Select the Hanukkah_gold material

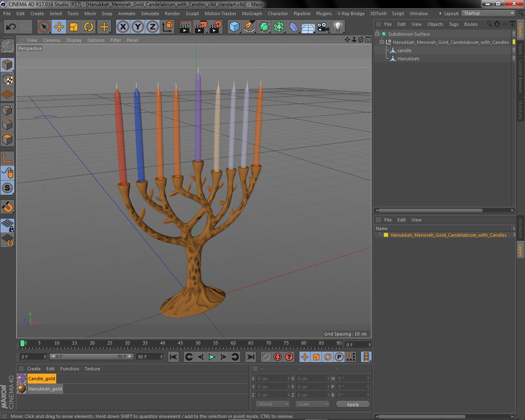(x=45, y=389)
